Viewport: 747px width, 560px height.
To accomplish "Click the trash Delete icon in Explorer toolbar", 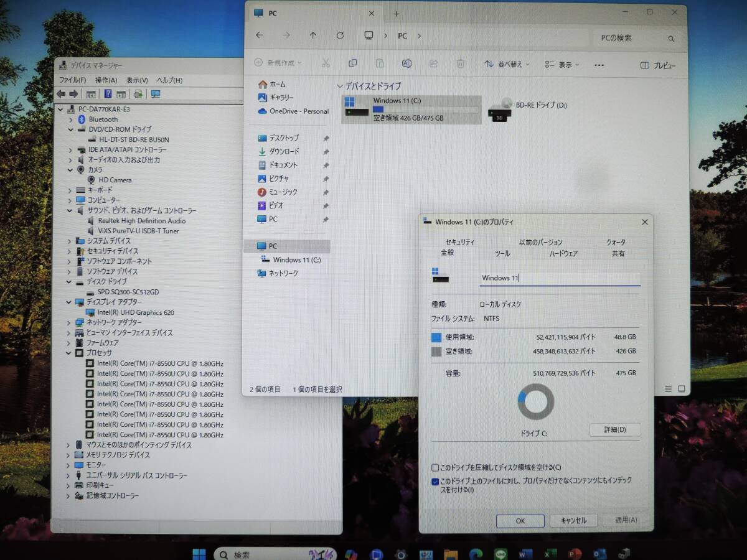I will (x=461, y=63).
